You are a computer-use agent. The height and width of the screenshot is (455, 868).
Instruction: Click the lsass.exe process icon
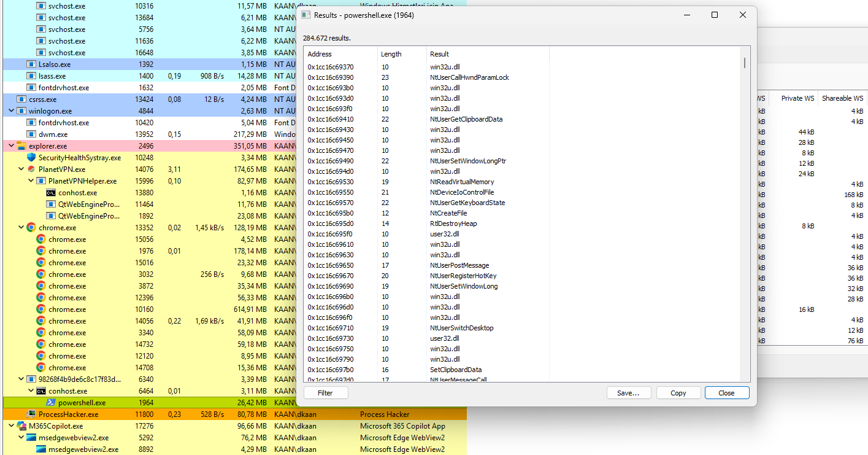point(31,76)
